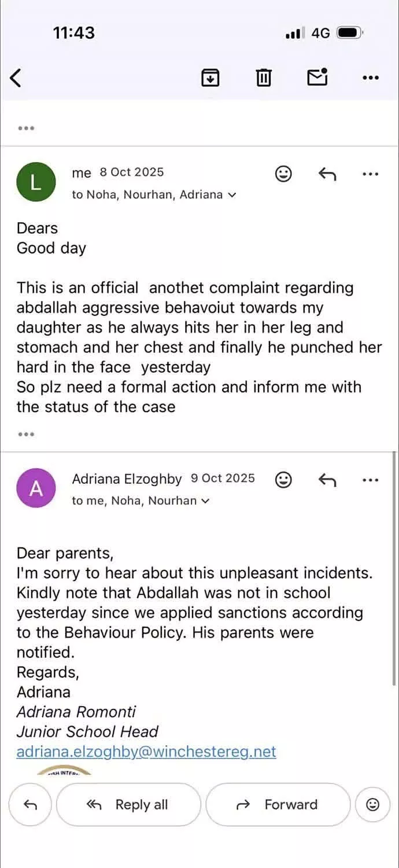Expand recipients list 'to me, Noha, Nourhan'
This screenshot has height=868, width=399.
pos(141,501)
